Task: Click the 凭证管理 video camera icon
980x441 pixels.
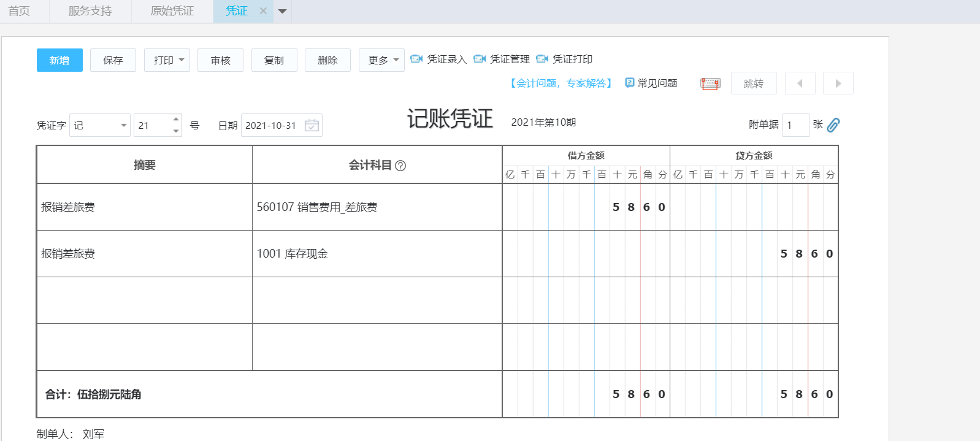Action: (x=480, y=59)
